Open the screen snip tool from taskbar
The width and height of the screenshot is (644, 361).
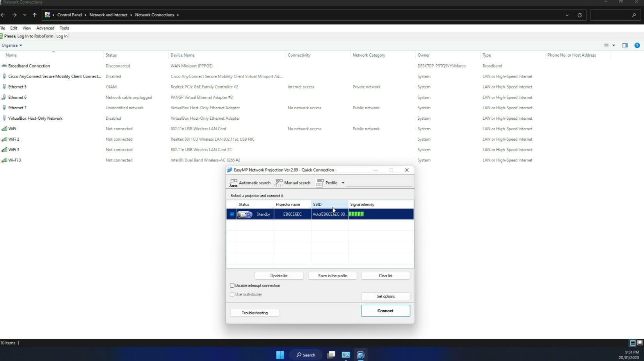click(x=345, y=355)
